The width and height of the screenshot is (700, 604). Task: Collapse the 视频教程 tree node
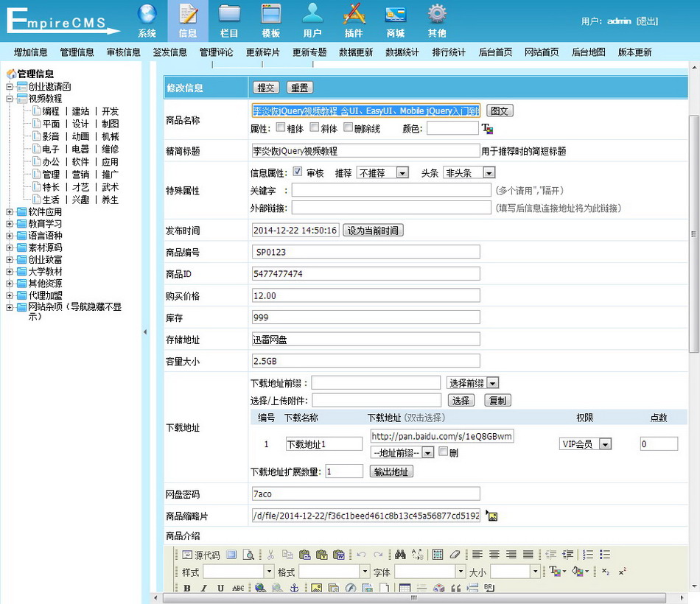[x=10, y=99]
